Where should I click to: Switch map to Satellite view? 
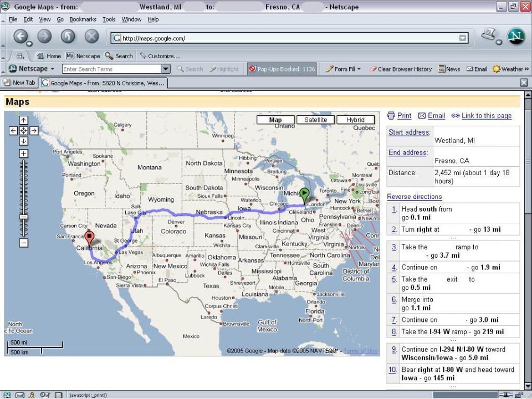pyautogui.click(x=315, y=120)
